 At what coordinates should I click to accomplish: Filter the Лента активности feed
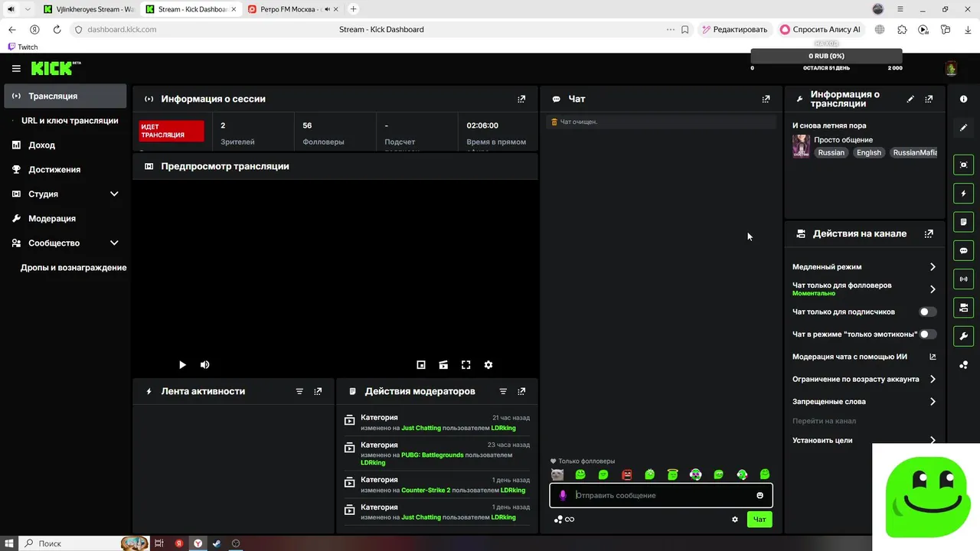point(299,391)
